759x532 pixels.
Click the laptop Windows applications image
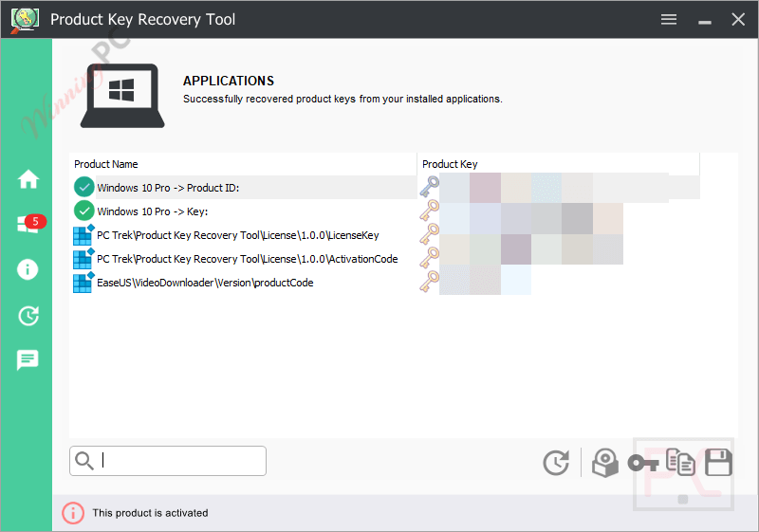coord(122,96)
